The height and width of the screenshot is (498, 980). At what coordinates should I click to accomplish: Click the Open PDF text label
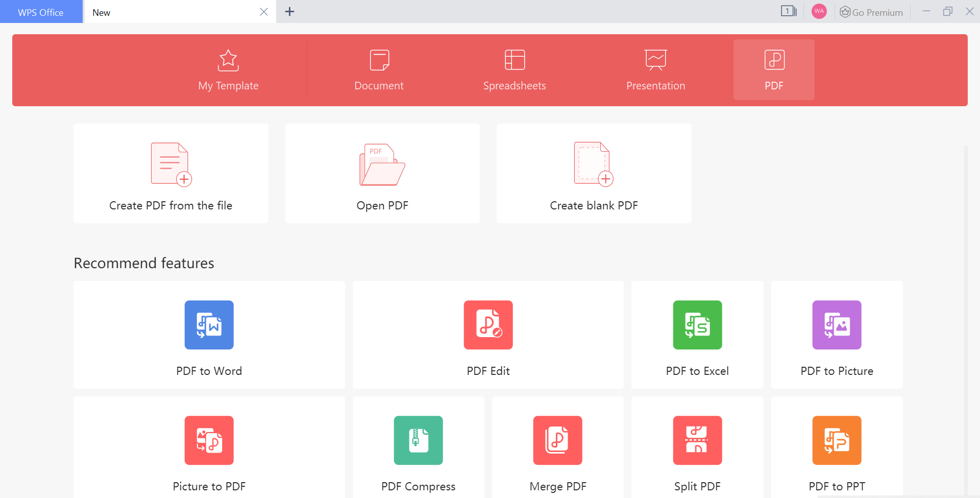point(382,205)
